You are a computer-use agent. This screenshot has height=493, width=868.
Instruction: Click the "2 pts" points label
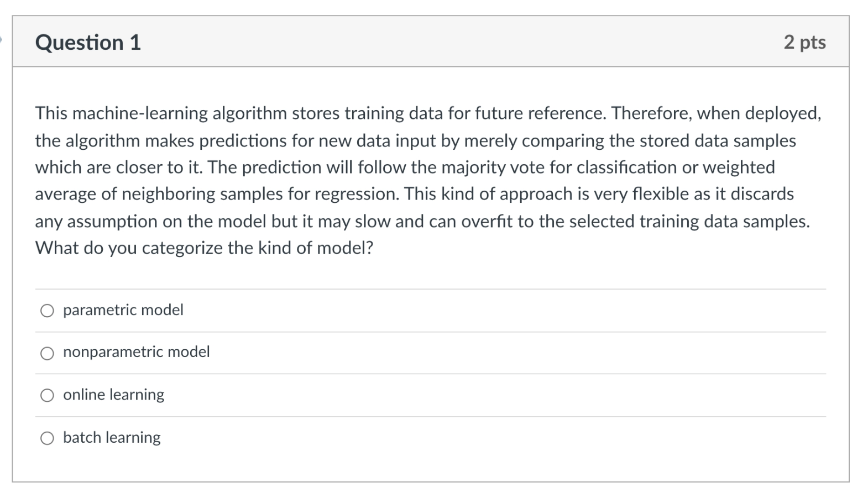[804, 42]
